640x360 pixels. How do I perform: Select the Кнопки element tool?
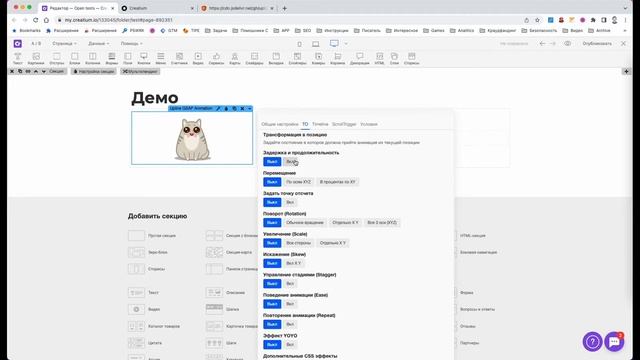coord(144,58)
